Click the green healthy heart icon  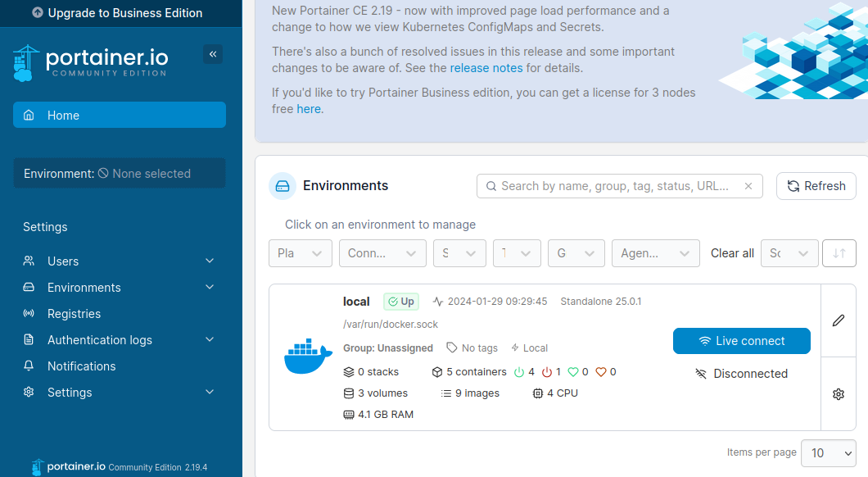573,372
